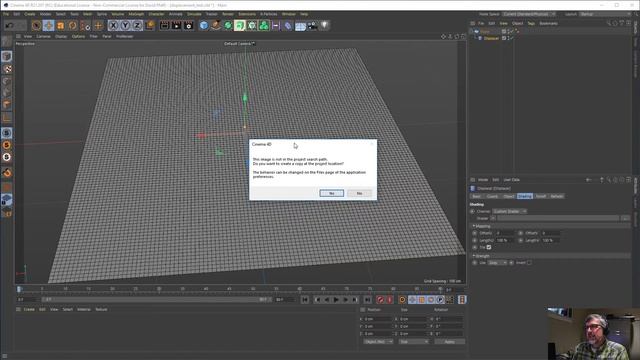The height and width of the screenshot is (360, 640).
Task: Click Render to Picture Viewer icon
Action: (x=176, y=26)
